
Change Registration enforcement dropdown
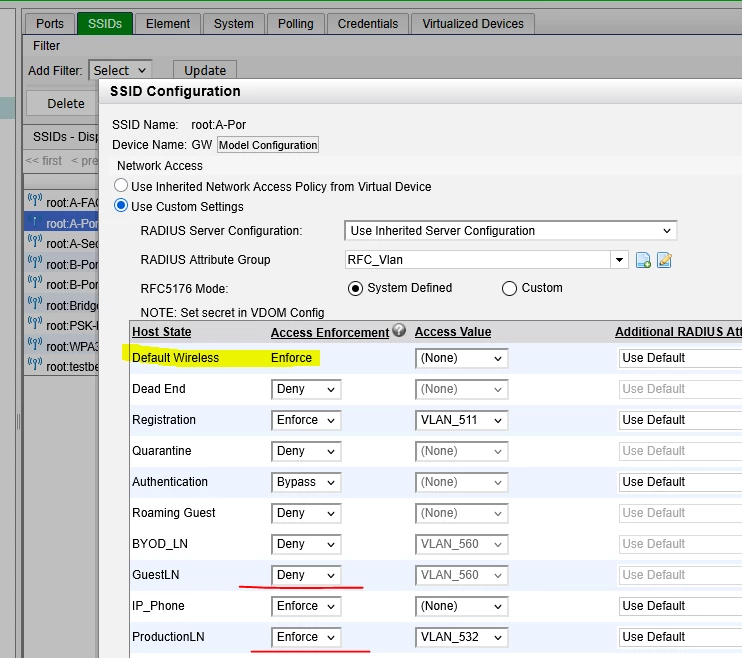(306, 420)
